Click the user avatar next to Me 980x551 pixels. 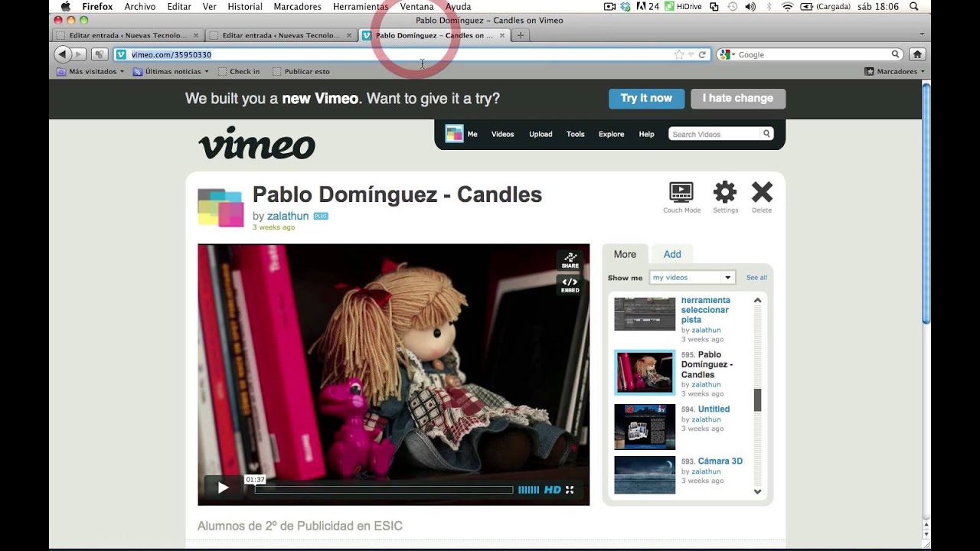454,134
